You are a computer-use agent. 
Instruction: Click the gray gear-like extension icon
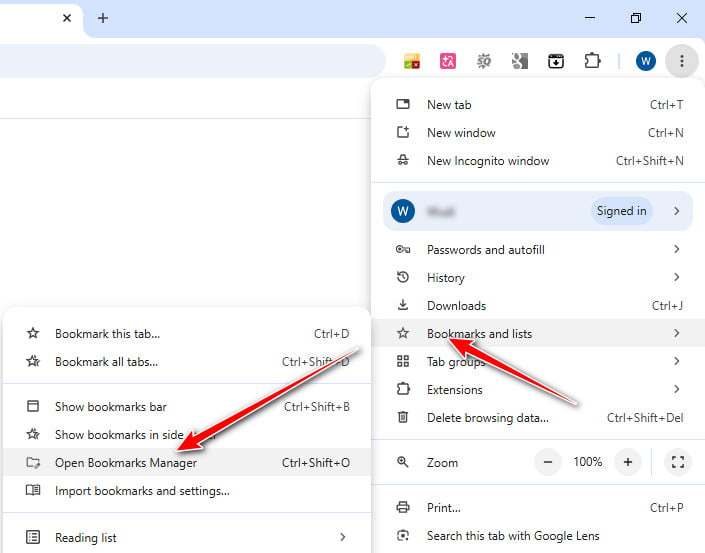click(484, 61)
